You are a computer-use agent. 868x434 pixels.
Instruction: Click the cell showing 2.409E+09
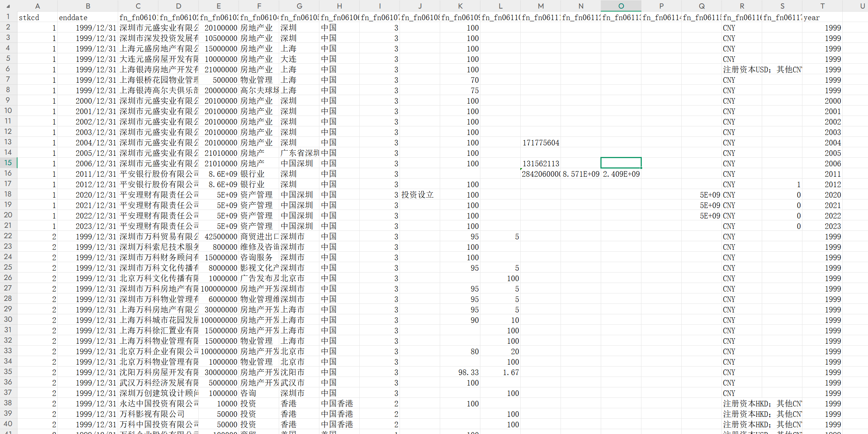tap(621, 174)
